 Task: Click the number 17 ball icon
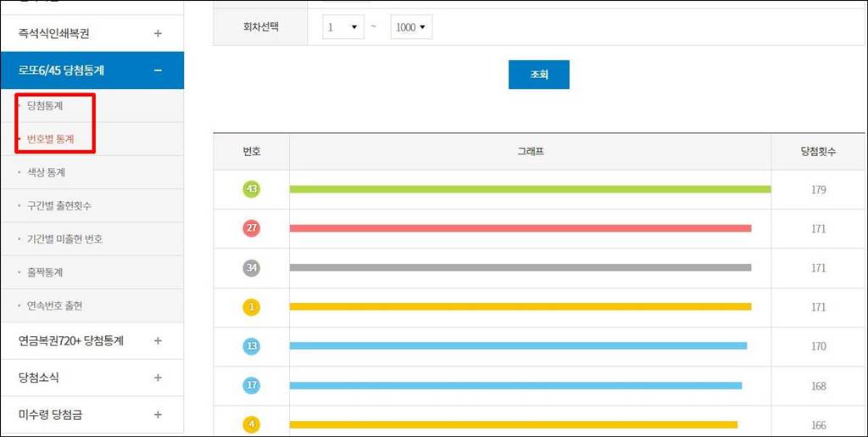pyautogui.click(x=251, y=385)
